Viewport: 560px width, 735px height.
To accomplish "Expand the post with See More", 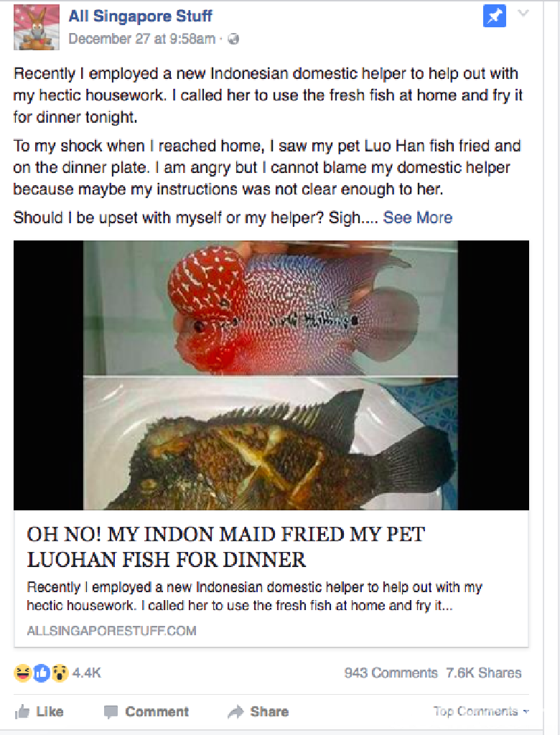I will coord(417,217).
